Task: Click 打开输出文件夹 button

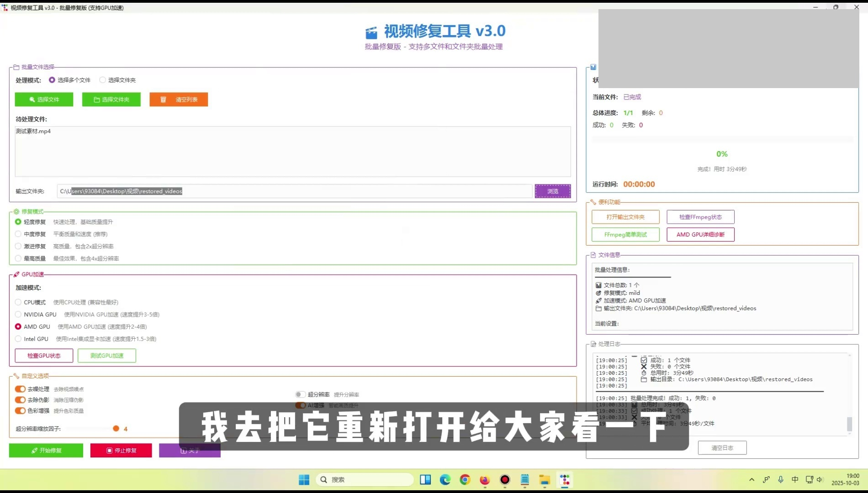Action: [x=625, y=217]
